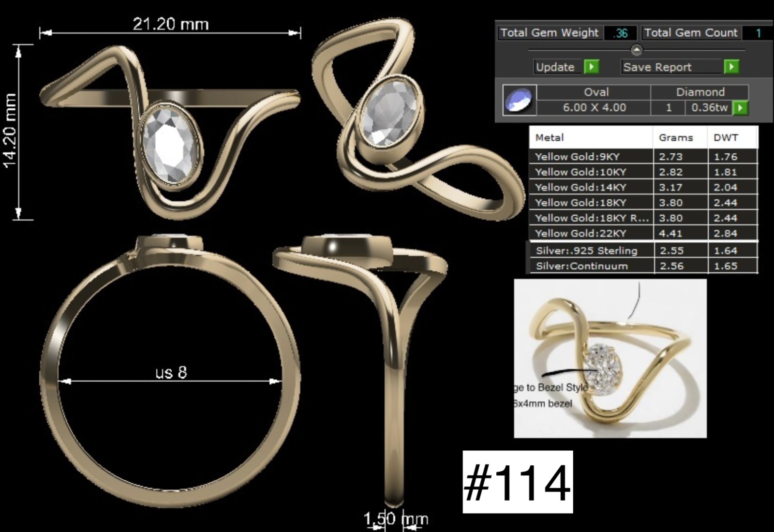The image size is (774, 532).
Task: Click the Total Gem Weight value field
Action: pos(621,33)
